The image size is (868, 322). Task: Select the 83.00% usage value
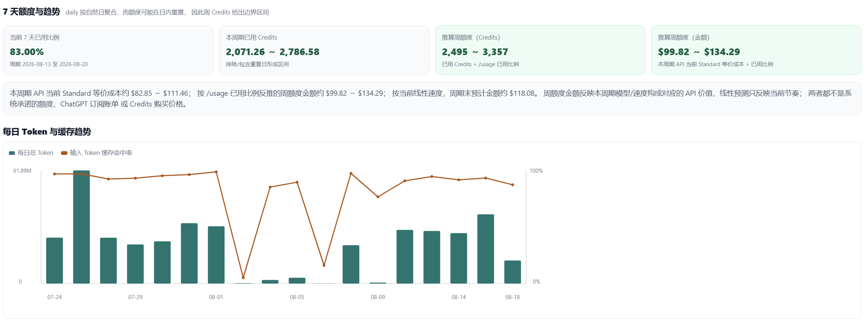point(27,52)
